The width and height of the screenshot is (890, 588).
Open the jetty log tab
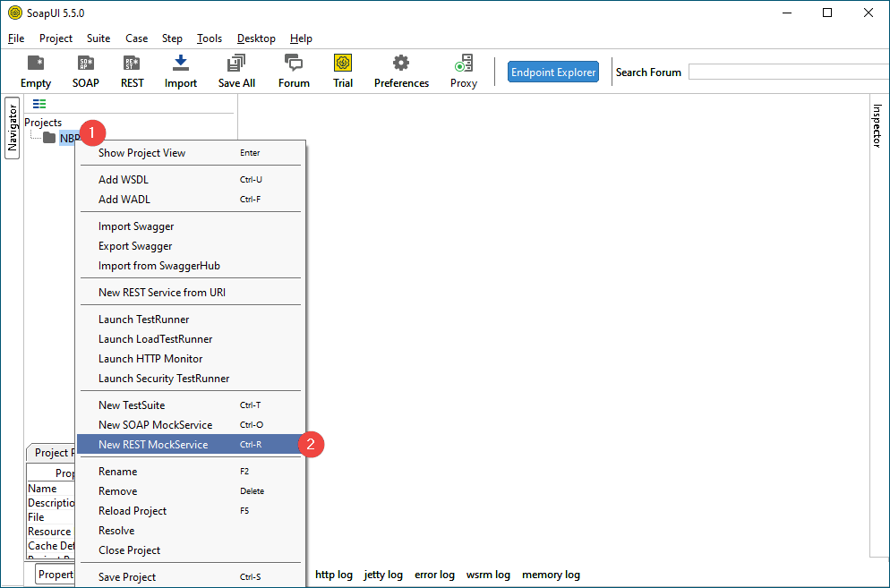coord(383,575)
